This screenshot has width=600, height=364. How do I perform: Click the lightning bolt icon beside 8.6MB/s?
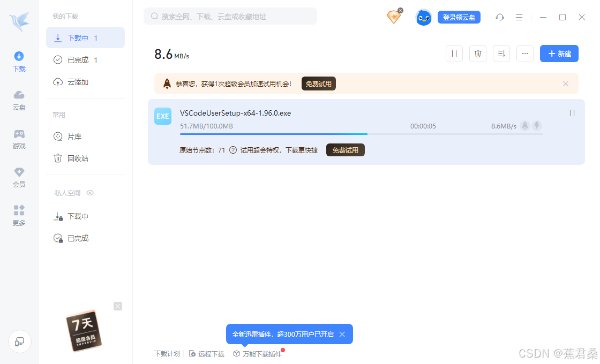pos(537,126)
